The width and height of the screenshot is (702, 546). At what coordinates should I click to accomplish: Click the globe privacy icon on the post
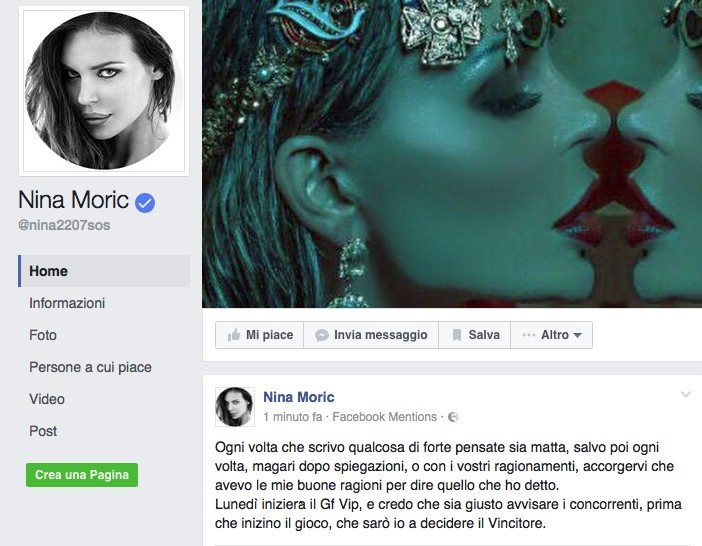pyautogui.click(x=453, y=417)
